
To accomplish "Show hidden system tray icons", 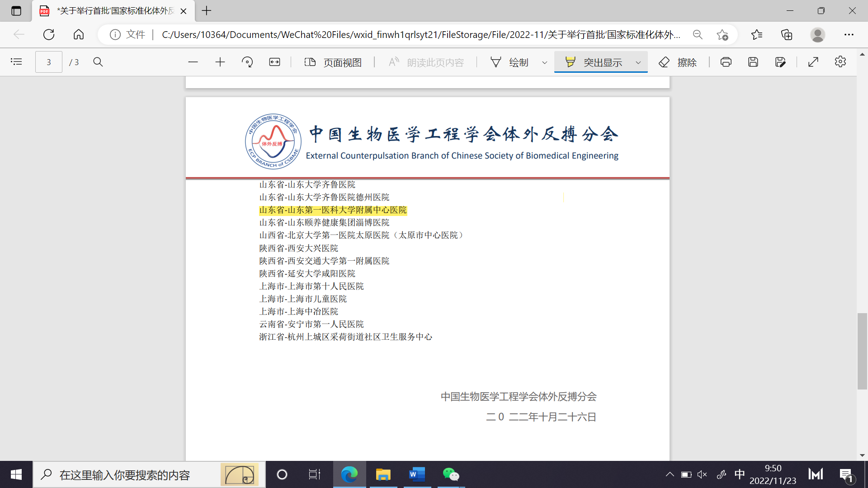I will (670, 474).
